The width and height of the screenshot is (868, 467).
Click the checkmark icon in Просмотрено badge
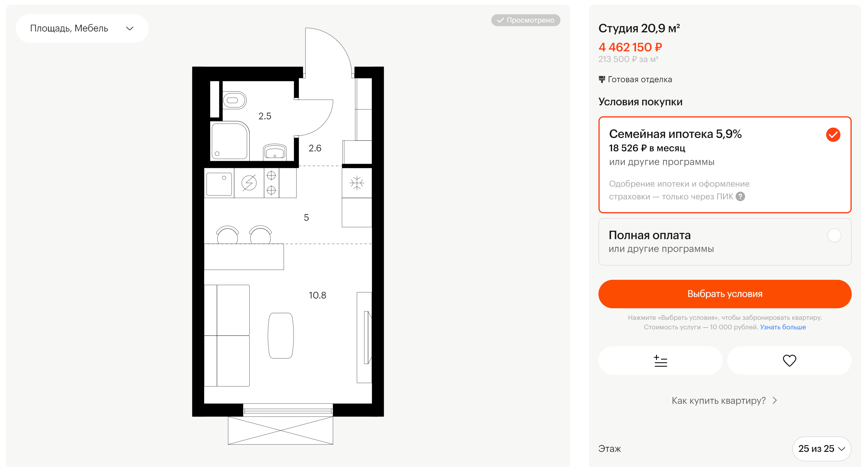point(500,20)
